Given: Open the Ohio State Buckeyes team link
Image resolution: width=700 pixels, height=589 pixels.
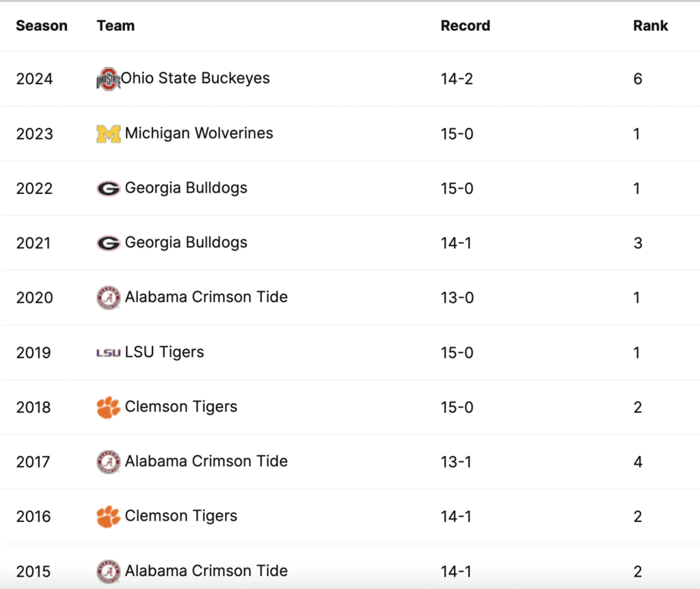Looking at the screenshot, I should click(196, 79).
